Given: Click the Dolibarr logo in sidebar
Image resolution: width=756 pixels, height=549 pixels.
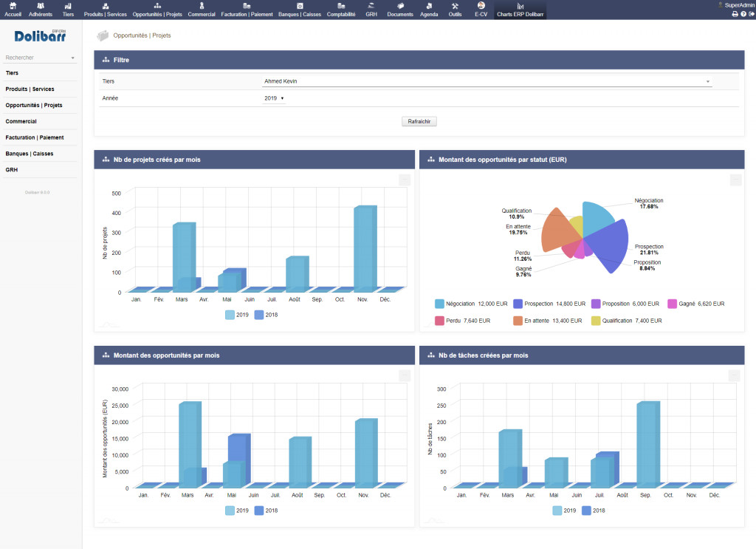Looking at the screenshot, I should pyautogui.click(x=39, y=36).
